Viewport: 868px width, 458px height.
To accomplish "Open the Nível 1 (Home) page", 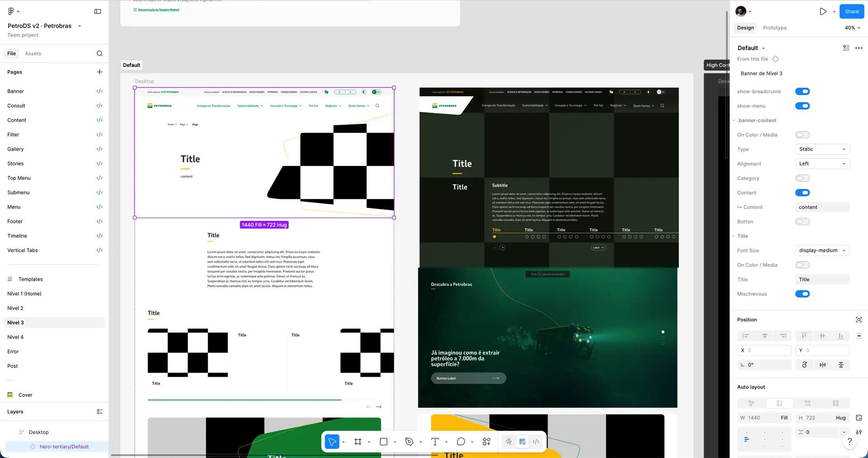I will point(54,294).
